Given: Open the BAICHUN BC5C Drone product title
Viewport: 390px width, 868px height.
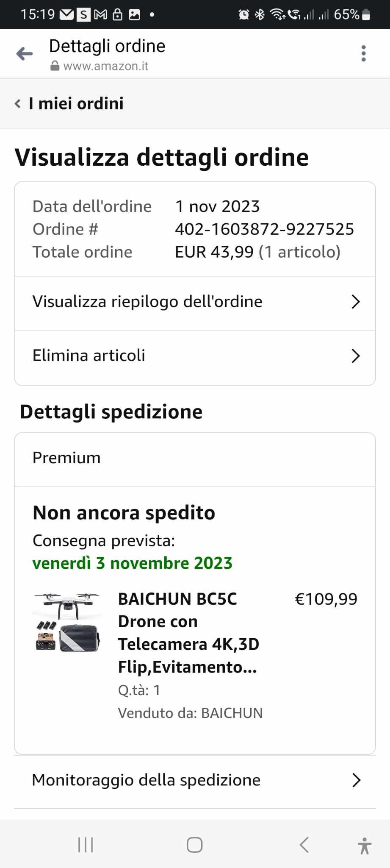Looking at the screenshot, I should click(x=189, y=633).
